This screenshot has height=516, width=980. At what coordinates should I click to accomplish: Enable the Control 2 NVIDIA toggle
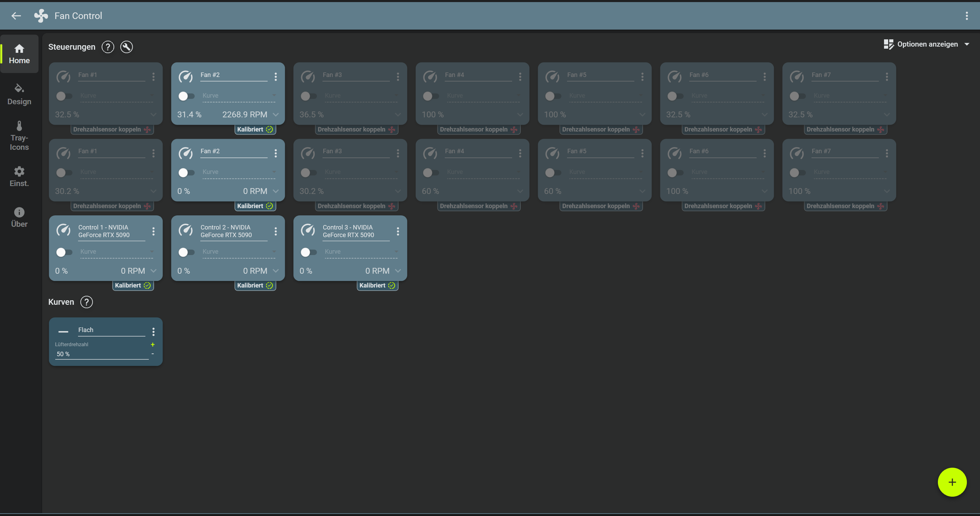(186, 252)
